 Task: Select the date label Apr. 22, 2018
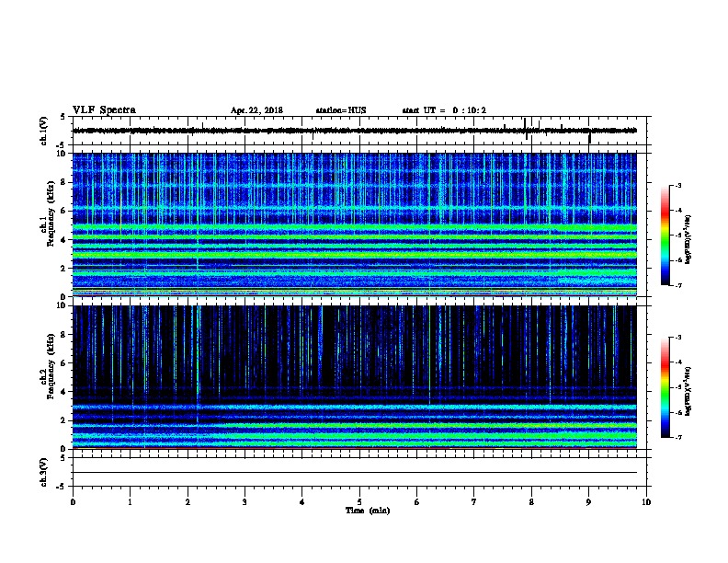tap(256, 110)
